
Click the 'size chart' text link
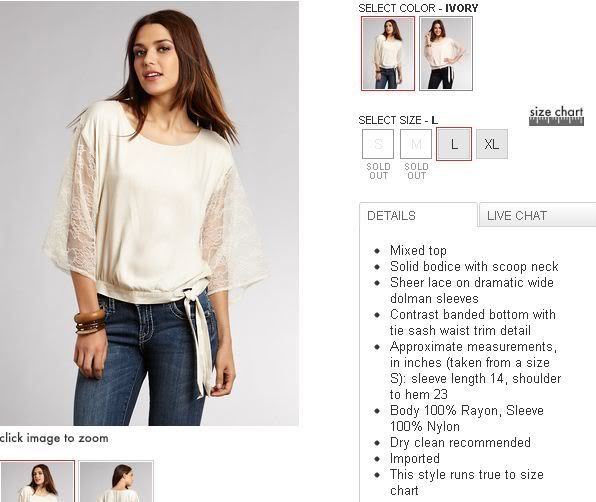click(x=556, y=112)
